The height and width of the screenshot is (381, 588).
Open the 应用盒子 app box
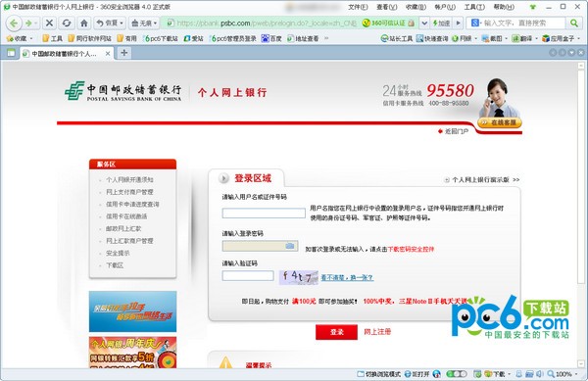pos(561,38)
